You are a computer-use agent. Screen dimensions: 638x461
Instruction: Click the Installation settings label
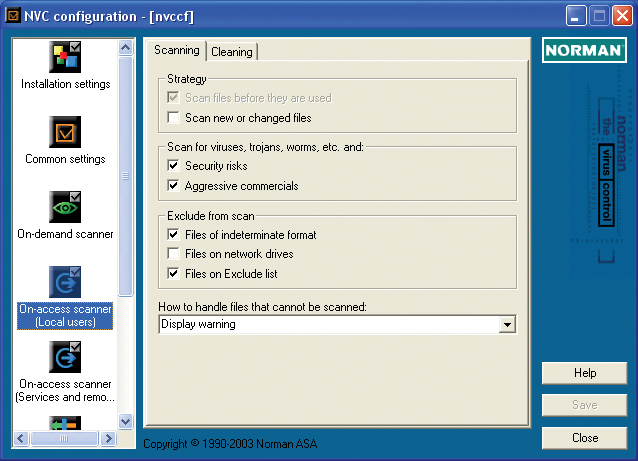(66, 84)
